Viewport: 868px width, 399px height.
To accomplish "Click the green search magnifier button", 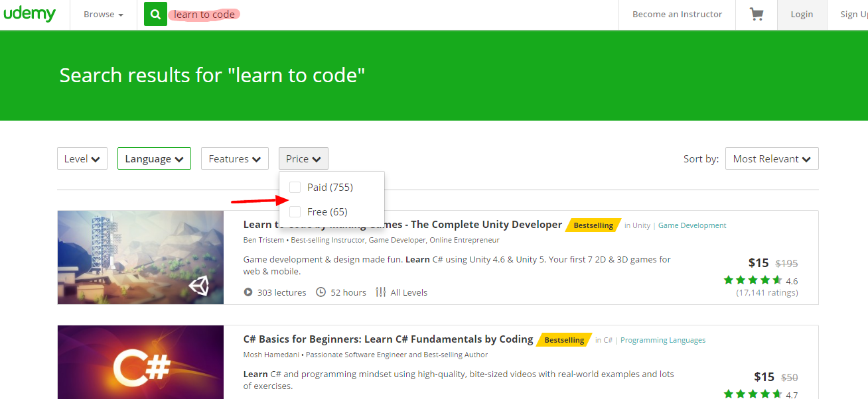I will (155, 14).
